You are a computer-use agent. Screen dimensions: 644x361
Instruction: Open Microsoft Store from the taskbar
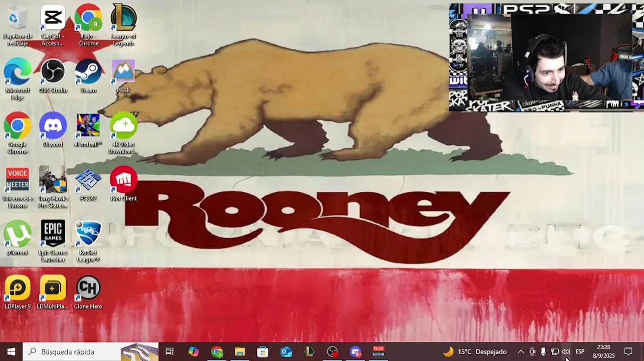point(263,351)
